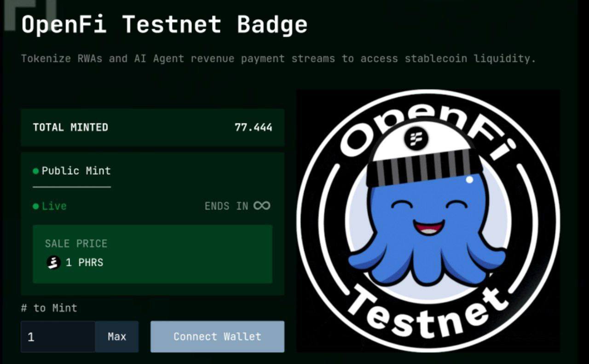Open the OpenFi Testnet badge image
Image resolution: width=589 pixels, height=364 pixels.
click(x=428, y=221)
